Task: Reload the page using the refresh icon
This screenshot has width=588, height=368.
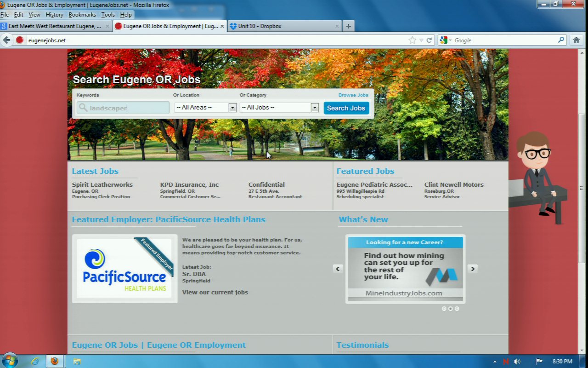Action: click(429, 40)
